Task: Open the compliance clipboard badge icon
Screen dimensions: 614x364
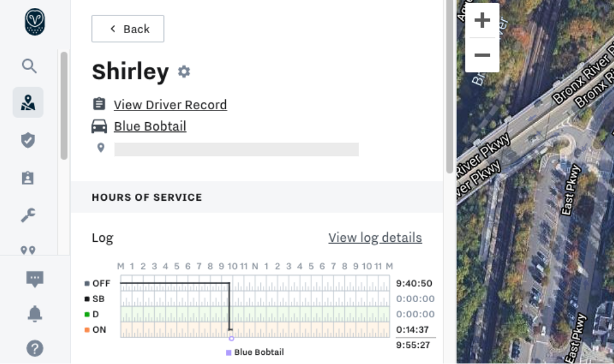Action: click(28, 177)
